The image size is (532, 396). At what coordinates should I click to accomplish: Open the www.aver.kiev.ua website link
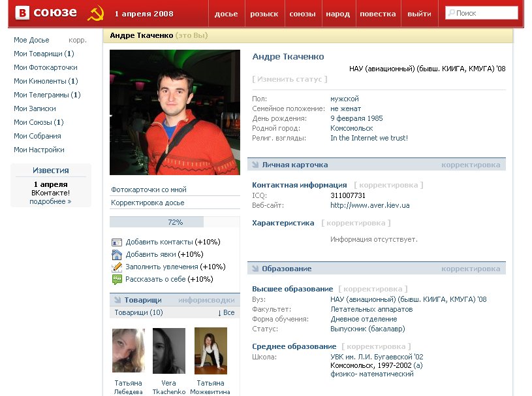pos(369,205)
